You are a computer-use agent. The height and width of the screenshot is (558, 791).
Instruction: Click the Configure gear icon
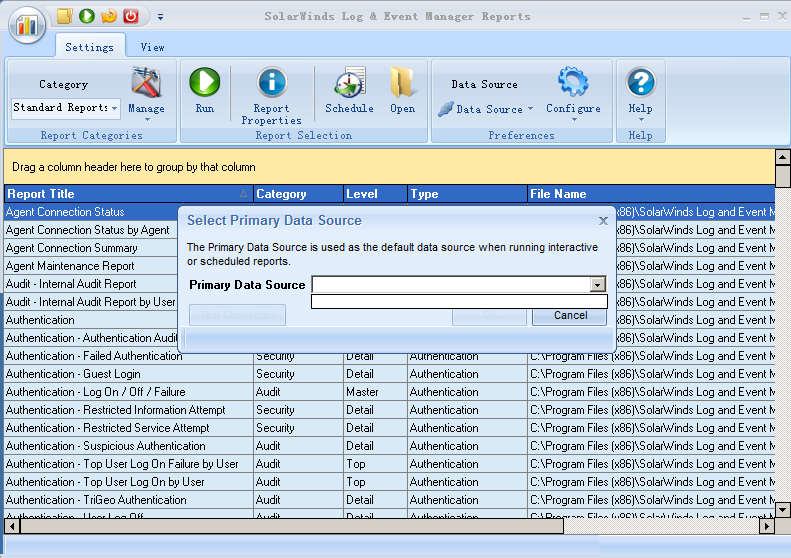(573, 81)
